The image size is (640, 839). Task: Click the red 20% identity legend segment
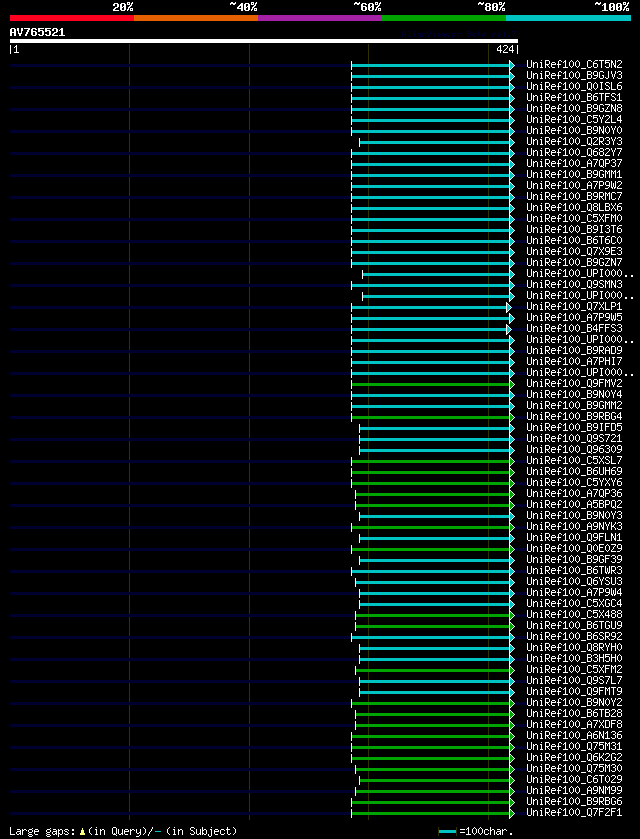click(x=72, y=18)
